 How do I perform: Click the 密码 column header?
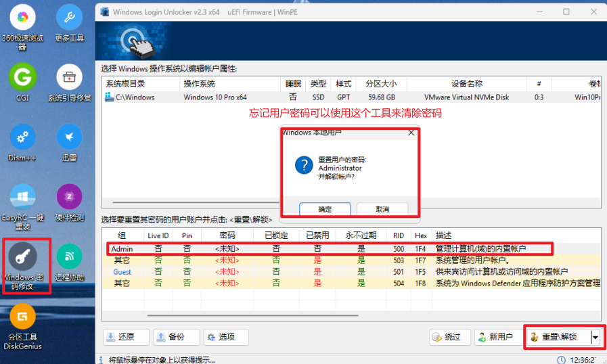pos(227,235)
